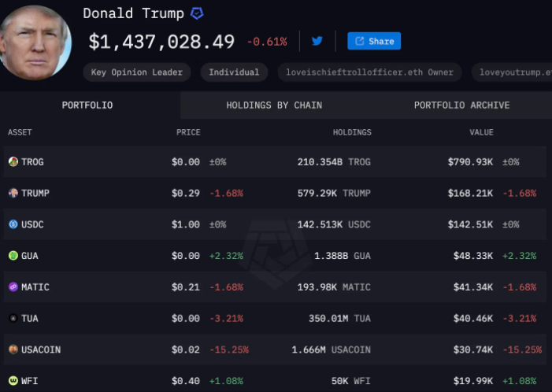Click the 210.354B TROG holdings
The image size is (552, 392).
[x=334, y=162]
